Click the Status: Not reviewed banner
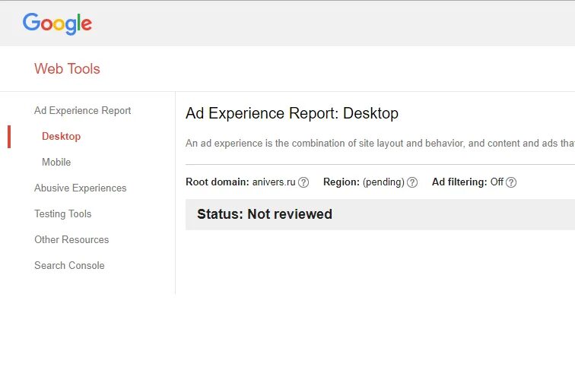Screen dimensions: 575x392 [380, 214]
